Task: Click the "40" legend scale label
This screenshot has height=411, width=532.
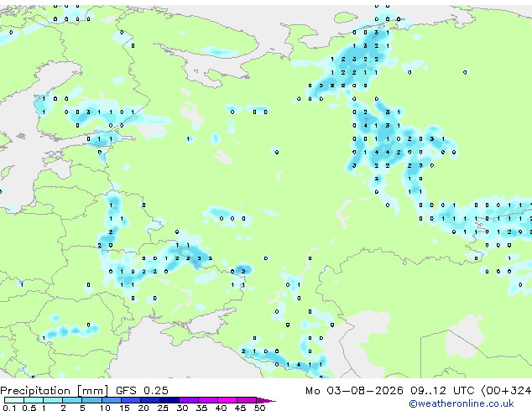Action: [x=221, y=408]
